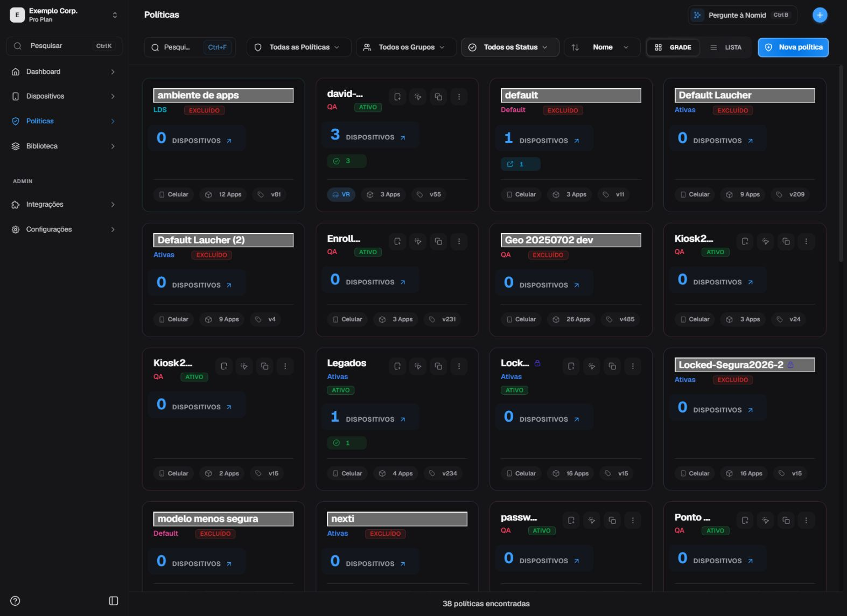The width and height of the screenshot is (847, 616).
Task: Click the blue plus button in the header
Action: (820, 15)
